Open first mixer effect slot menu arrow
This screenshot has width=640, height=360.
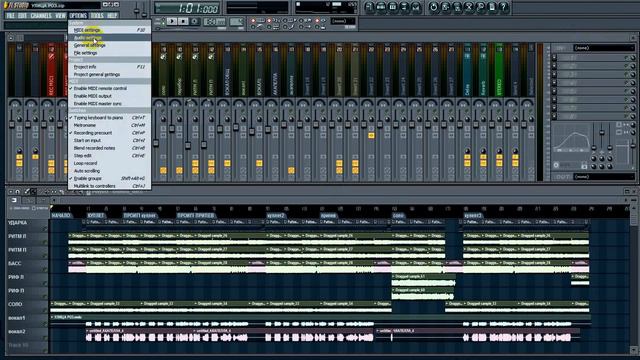coord(554,58)
